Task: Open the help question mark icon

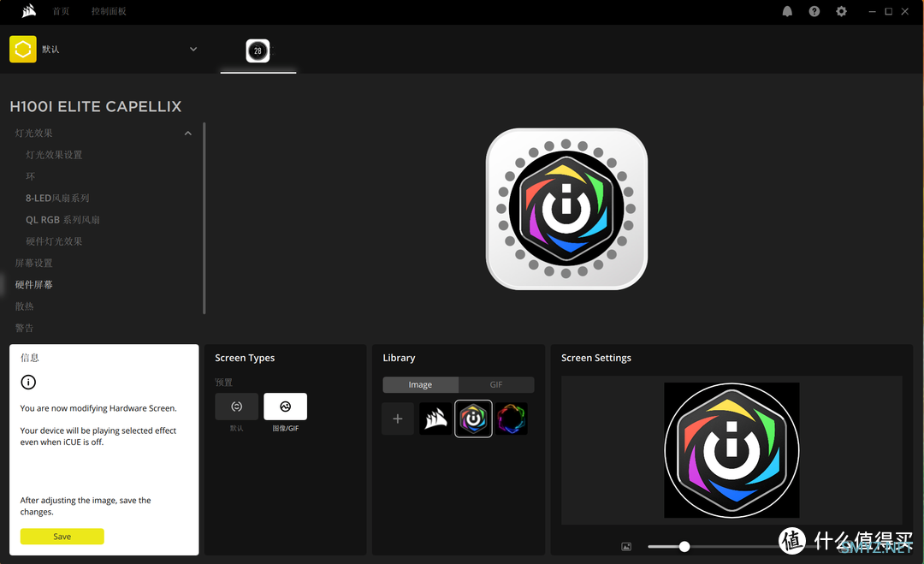Action: pos(814,11)
